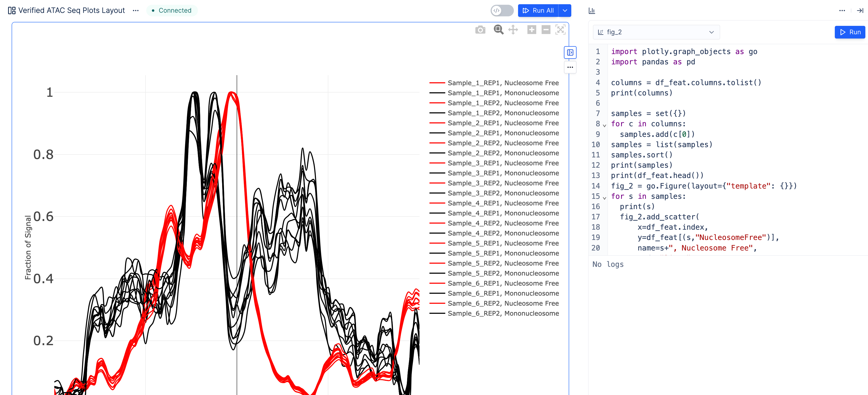This screenshot has height=395, width=868.
Task: Open the plot cell three-dot menu
Action: pos(570,68)
